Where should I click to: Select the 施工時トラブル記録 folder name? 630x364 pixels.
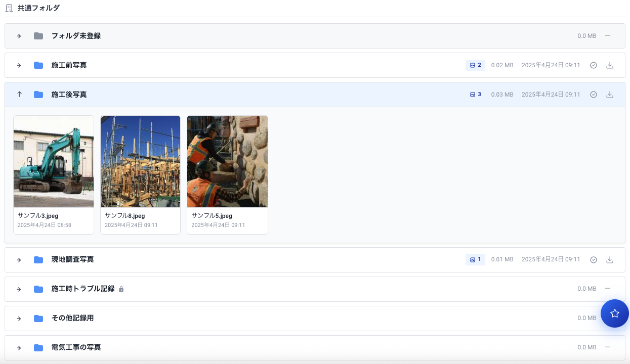click(83, 289)
